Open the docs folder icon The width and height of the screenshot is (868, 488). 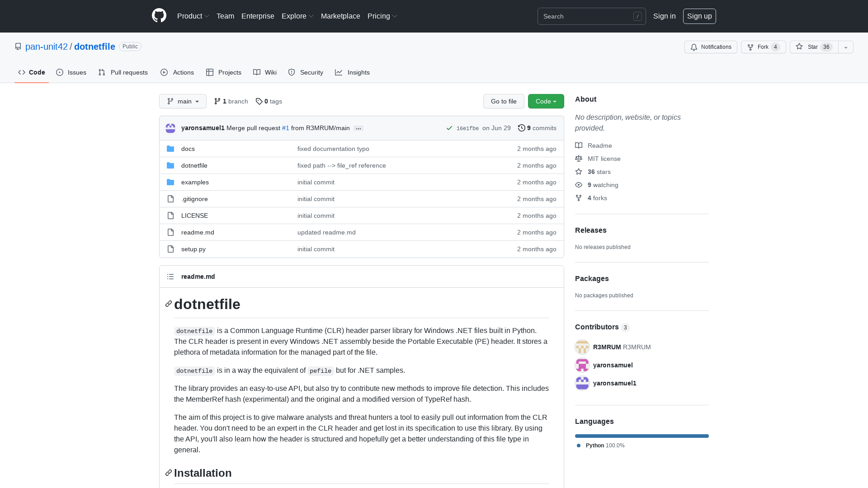click(x=170, y=148)
